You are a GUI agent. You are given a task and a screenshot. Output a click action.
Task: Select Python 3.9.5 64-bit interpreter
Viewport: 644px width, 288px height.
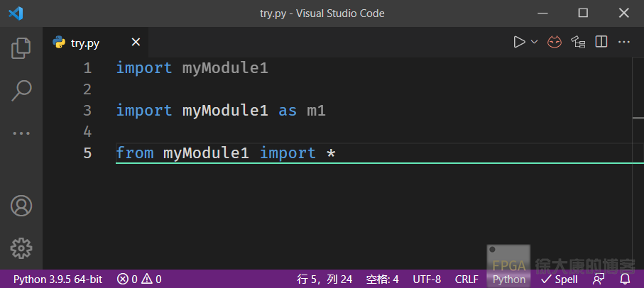(58, 279)
